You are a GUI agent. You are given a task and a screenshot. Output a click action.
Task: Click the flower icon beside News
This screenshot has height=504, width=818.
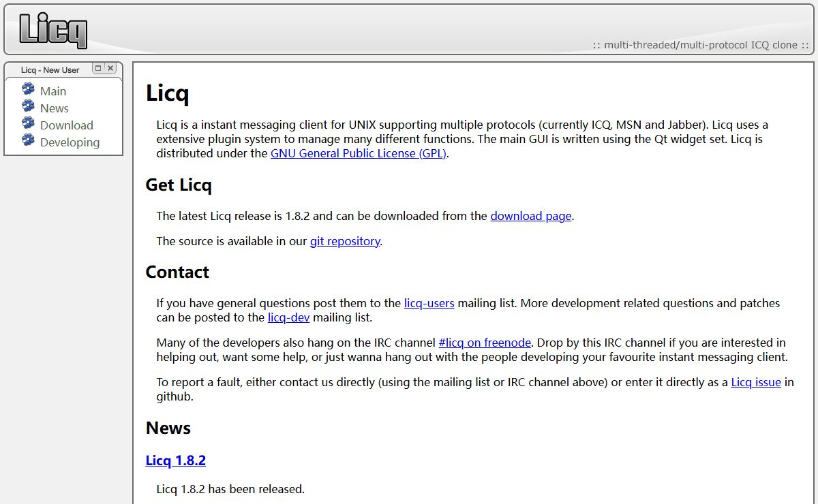click(28, 106)
